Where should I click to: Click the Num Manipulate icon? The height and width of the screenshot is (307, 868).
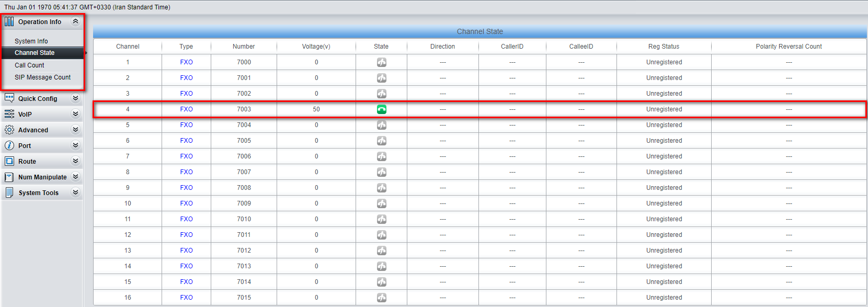tap(9, 177)
